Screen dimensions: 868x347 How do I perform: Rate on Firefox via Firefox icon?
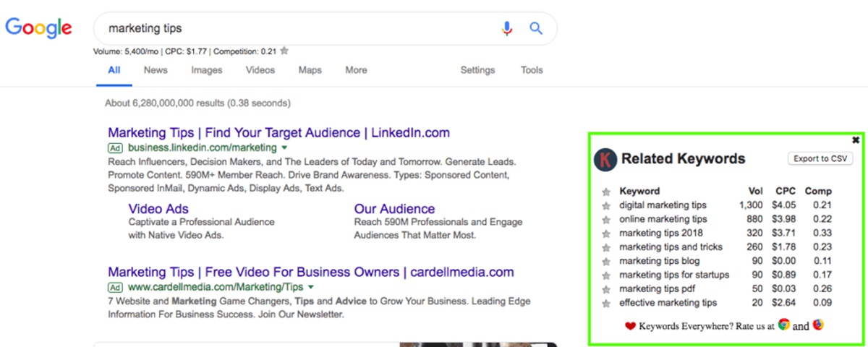818,325
